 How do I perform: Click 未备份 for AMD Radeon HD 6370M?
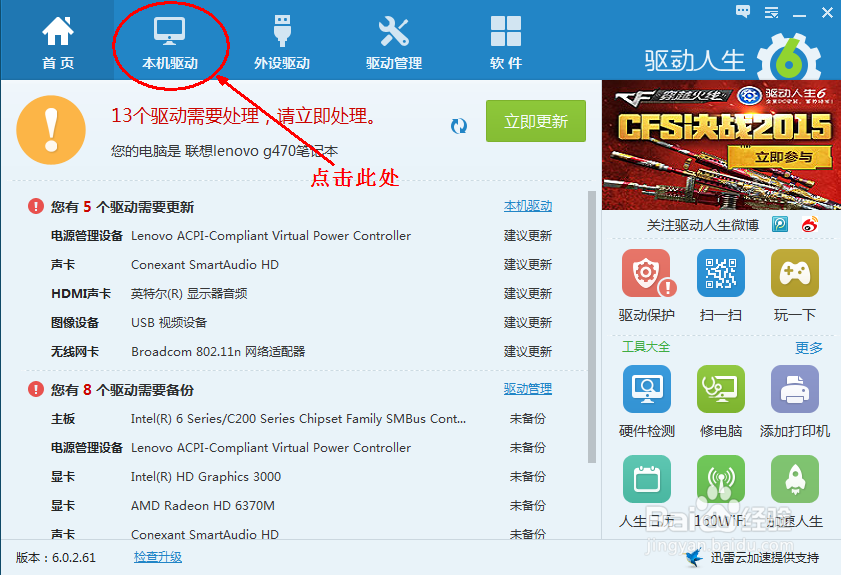[528, 505]
